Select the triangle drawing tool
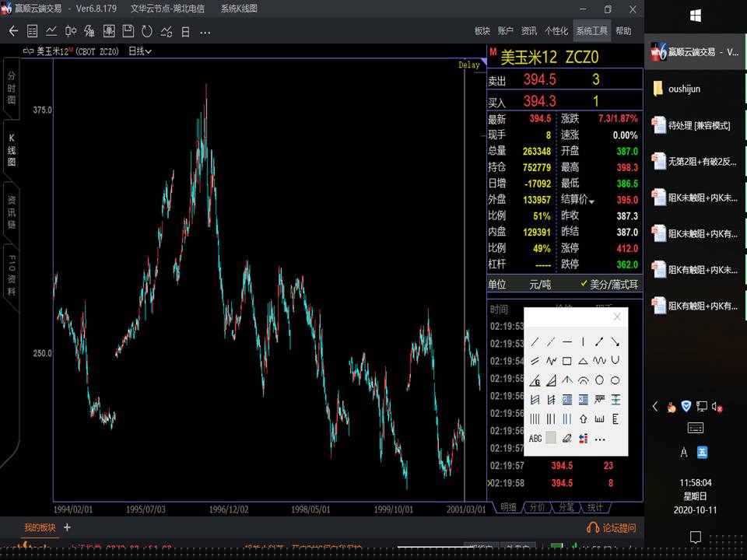This screenshot has height=560, width=747. tap(583, 361)
